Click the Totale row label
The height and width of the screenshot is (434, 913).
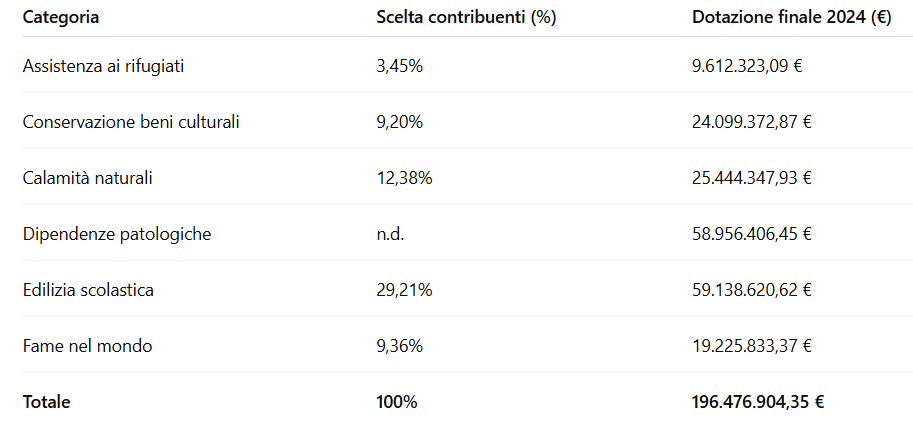tap(47, 402)
